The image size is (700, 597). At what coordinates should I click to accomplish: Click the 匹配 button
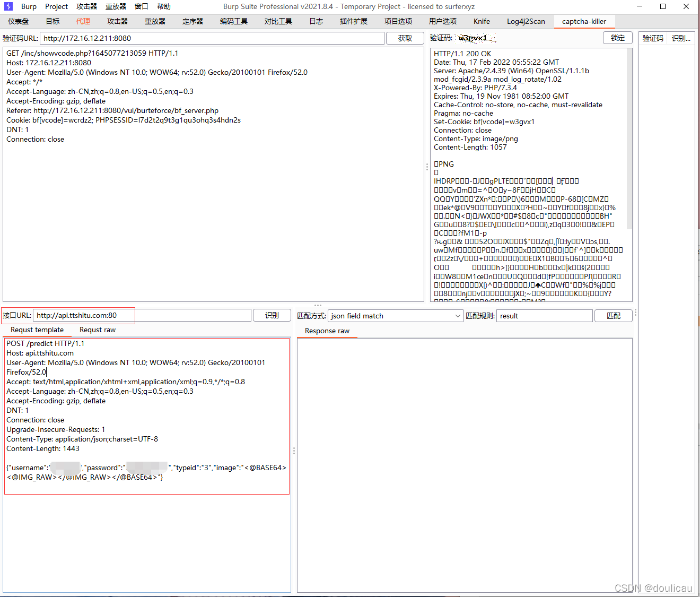point(614,316)
